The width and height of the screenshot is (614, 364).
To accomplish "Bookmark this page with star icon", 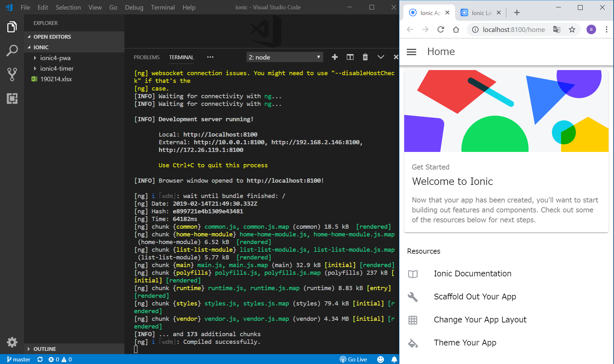I will [x=572, y=29].
